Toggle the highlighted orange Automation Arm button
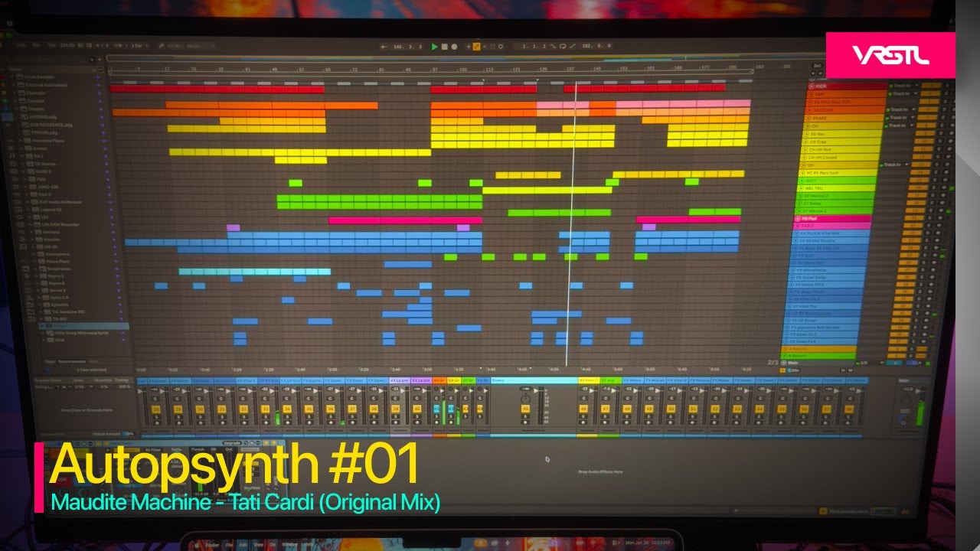Image resolution: width=980 pixels, height=551 pixels. click(x=476, y=47)
